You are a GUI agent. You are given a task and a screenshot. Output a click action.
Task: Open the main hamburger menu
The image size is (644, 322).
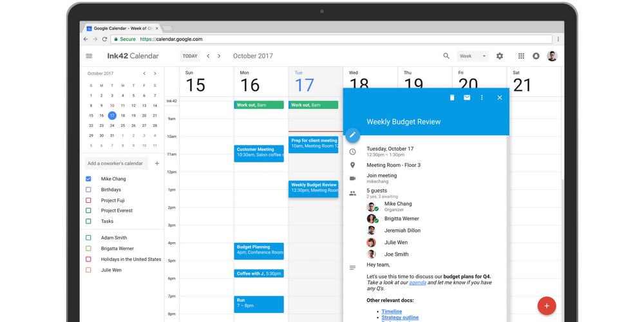89,56
